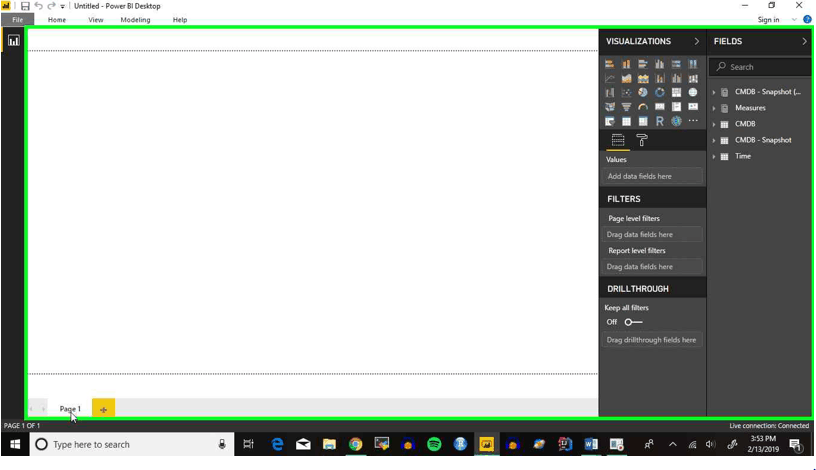The image size is (816, 470).
Task: Select the Card visual
Action: pyautogui.click(x=659, y=107)
